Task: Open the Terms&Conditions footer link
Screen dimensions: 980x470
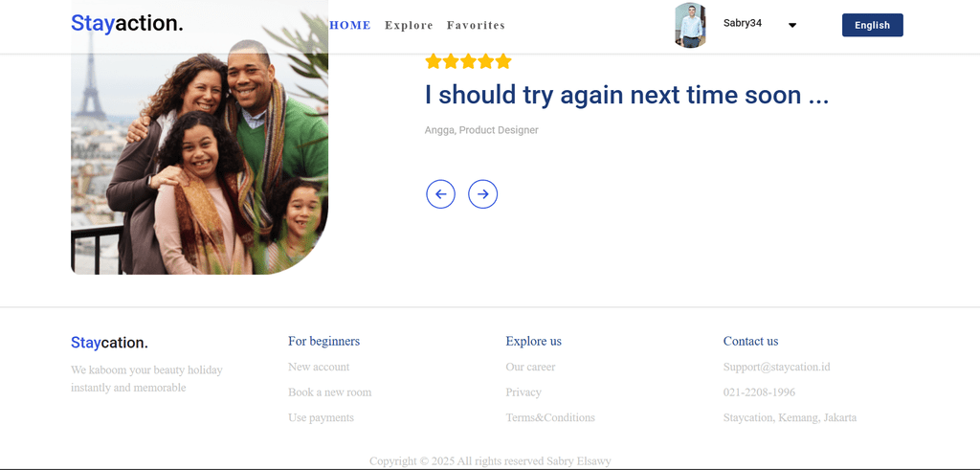Action: tap(550, 417)
